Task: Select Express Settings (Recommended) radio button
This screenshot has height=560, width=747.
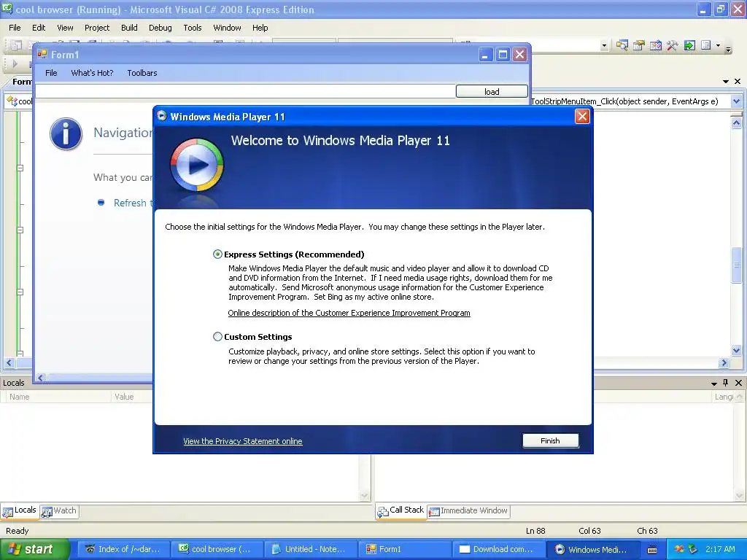Action: coord(217,254)
